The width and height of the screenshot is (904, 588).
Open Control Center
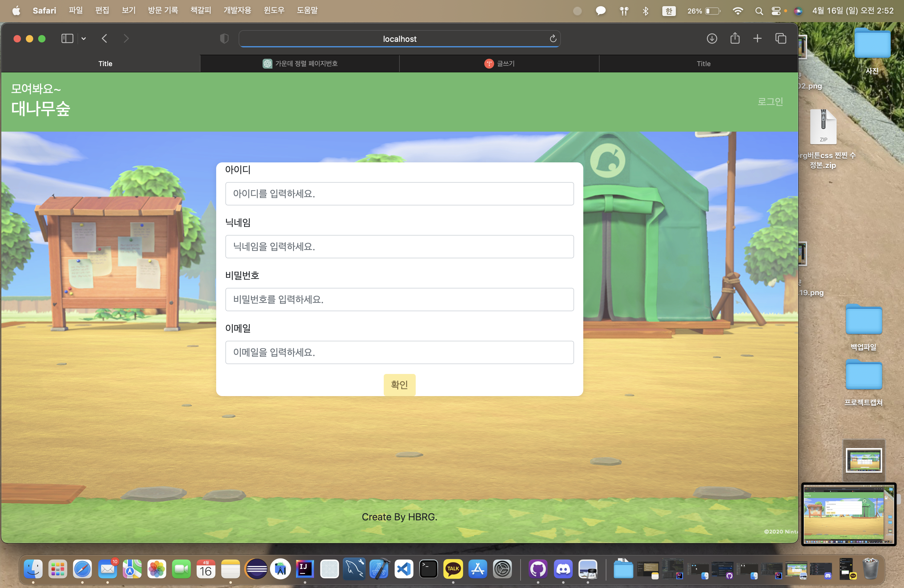[x=776, y=11]
